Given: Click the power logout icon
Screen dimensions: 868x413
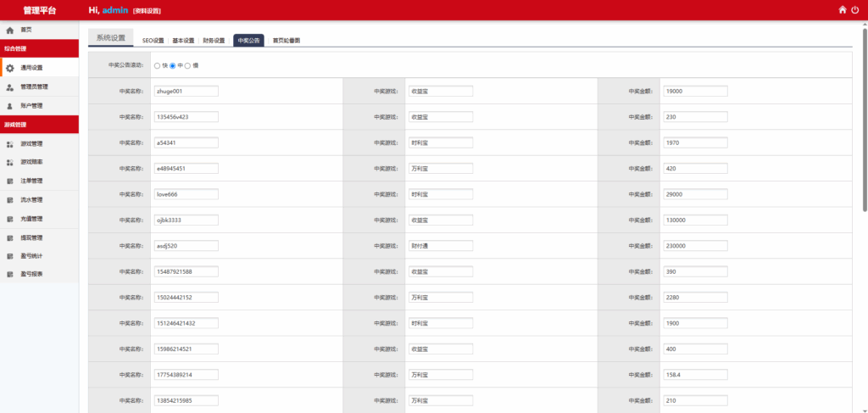Looking at the screenshot, I should tap(855, 10).
